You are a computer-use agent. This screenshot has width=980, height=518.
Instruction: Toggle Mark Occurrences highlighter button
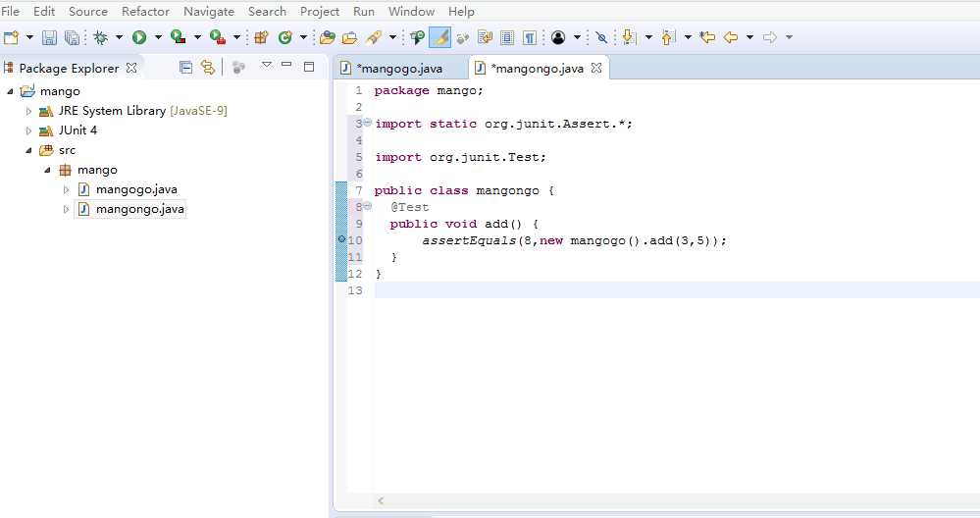[x=440, y=37]
